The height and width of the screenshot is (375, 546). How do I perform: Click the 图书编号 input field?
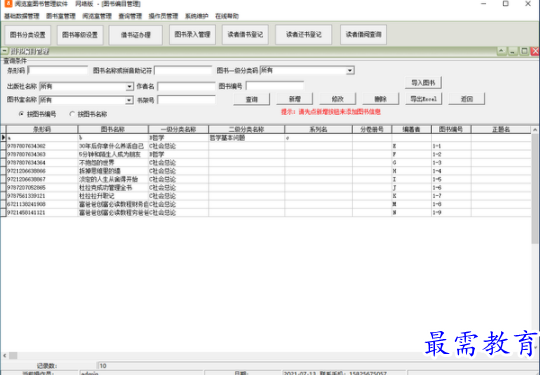275,85
